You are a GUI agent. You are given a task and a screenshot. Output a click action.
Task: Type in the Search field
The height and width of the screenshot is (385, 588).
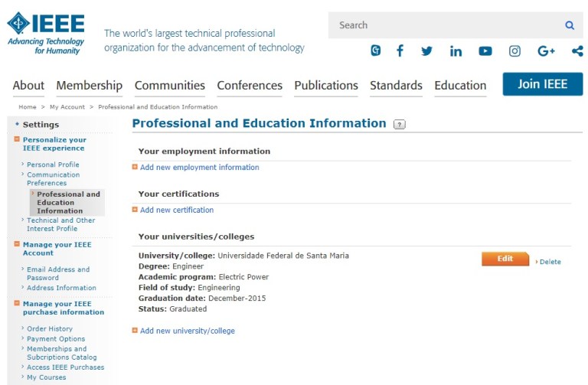(x=444, y=25)
